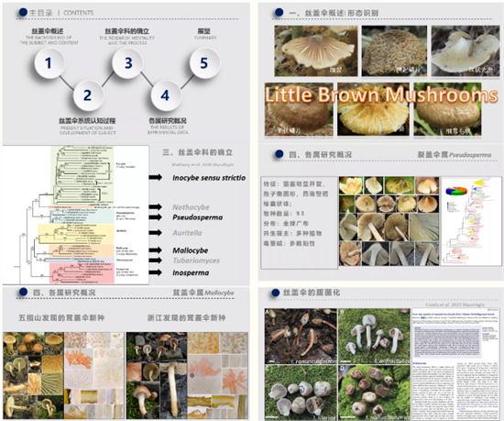Select circle number 4 in the roadmap

tap(165, 95)
